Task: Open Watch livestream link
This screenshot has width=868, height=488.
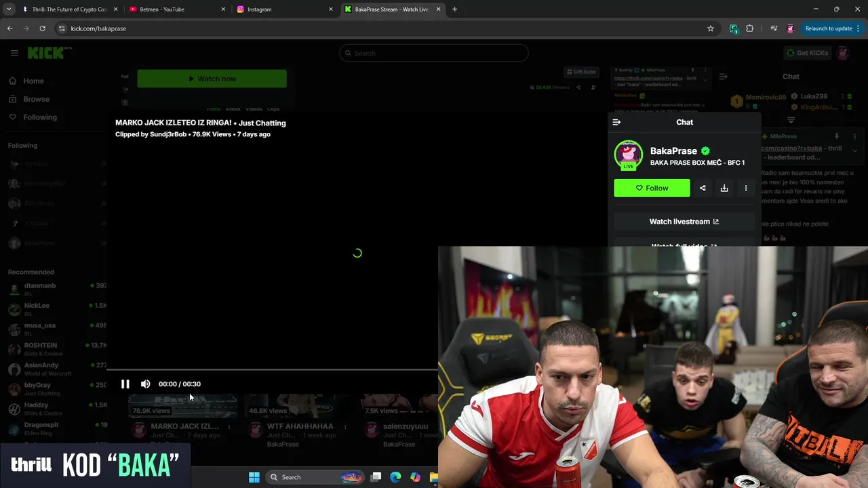Action: 684,222
